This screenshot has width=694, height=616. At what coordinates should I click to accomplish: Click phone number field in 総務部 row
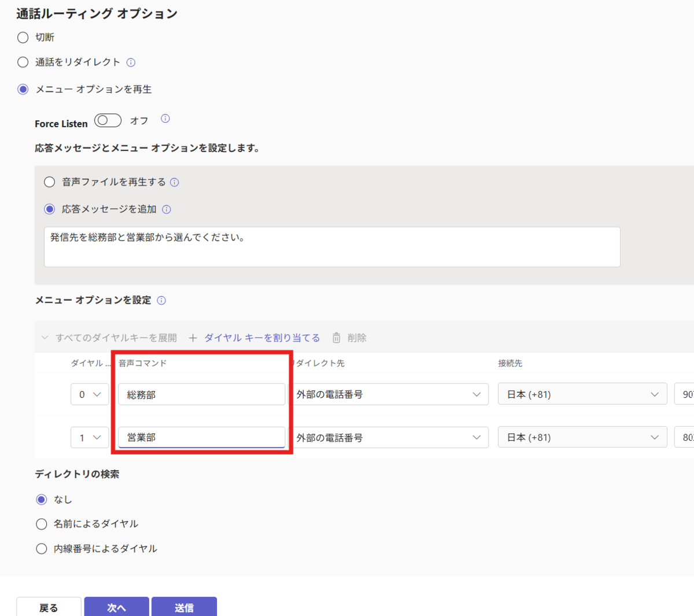click(684, 394)
